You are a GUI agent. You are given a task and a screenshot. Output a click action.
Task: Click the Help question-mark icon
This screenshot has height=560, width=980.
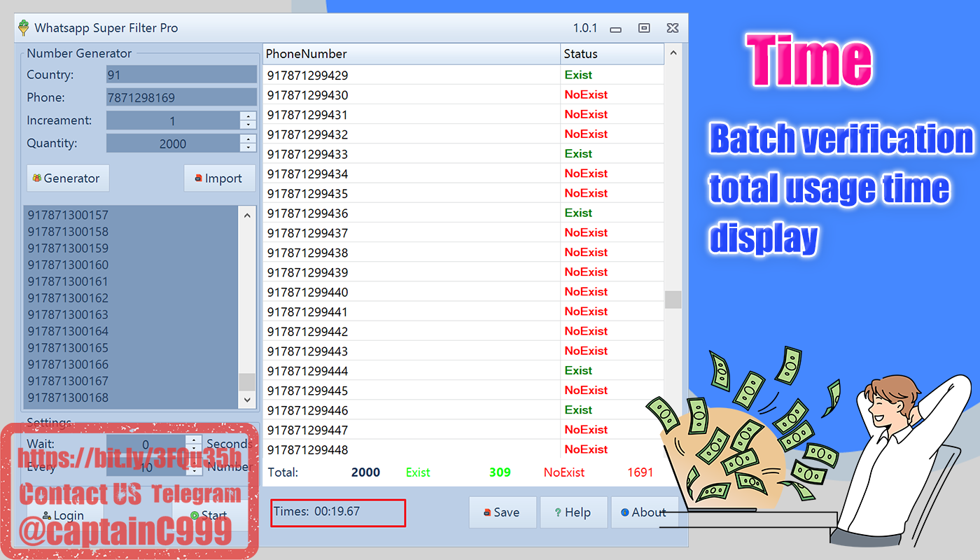click(557, 512)
